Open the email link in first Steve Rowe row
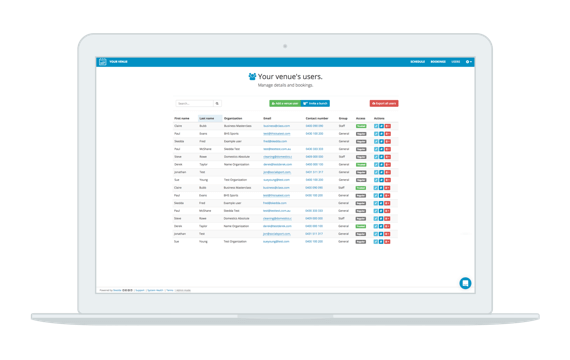 pos(278,157)
